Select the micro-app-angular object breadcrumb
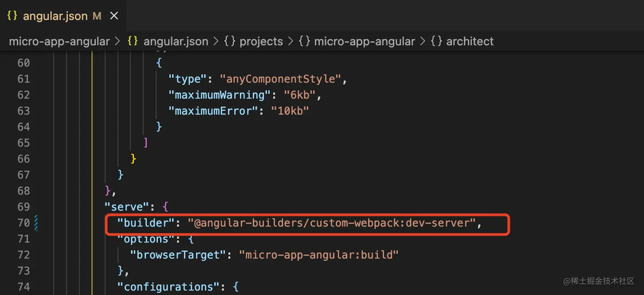Screen dimensions: 644x295 coord(365,41)
